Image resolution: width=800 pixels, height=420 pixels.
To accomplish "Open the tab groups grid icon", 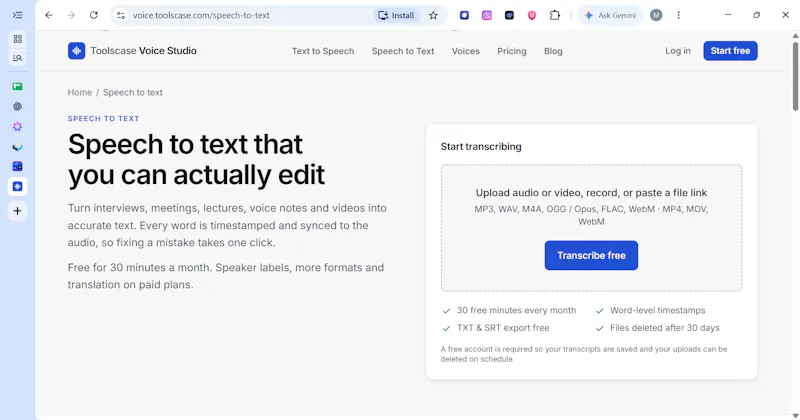I will click(17, 39).
